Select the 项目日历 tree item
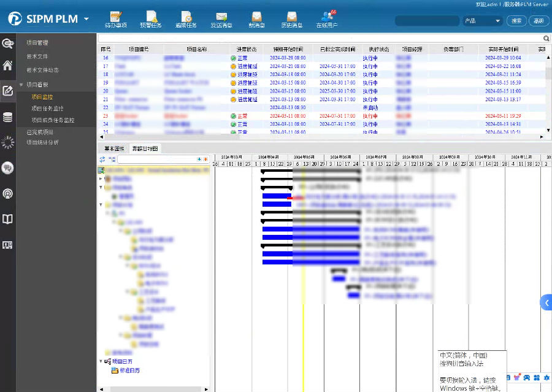The width and height of the screenshot is (552, 392). click(122, 362)
